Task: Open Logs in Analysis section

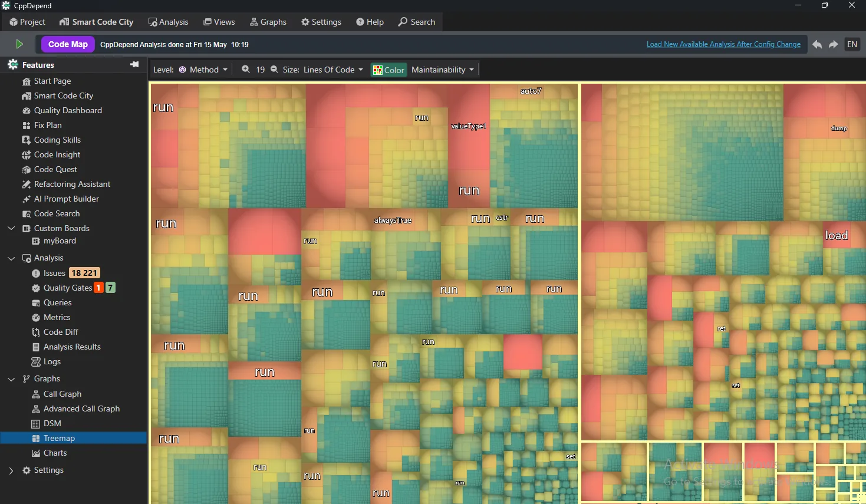Action: (x=52, y=362)
